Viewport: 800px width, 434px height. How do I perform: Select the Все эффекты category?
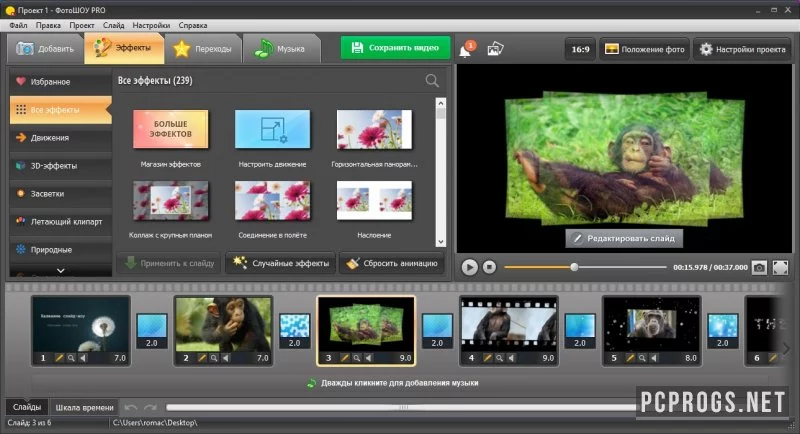pyautogui.click(x=61, y=110)
